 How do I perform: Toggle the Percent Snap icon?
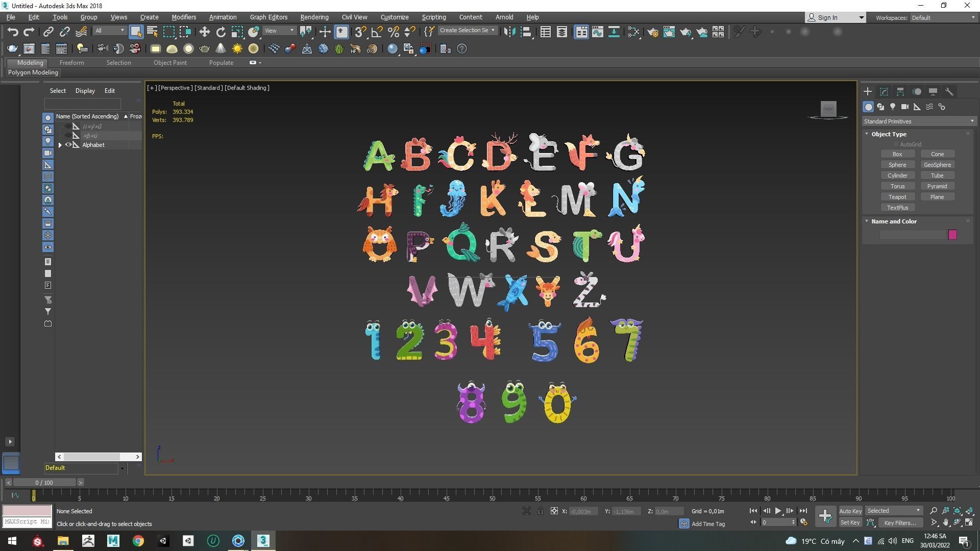pyautogui.click(x=393, y=32)
